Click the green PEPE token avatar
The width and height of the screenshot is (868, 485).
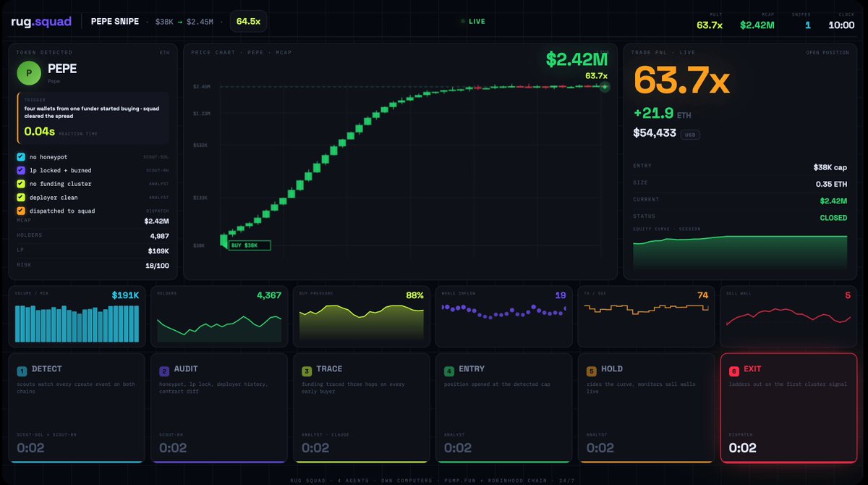(x=29, y=72)
